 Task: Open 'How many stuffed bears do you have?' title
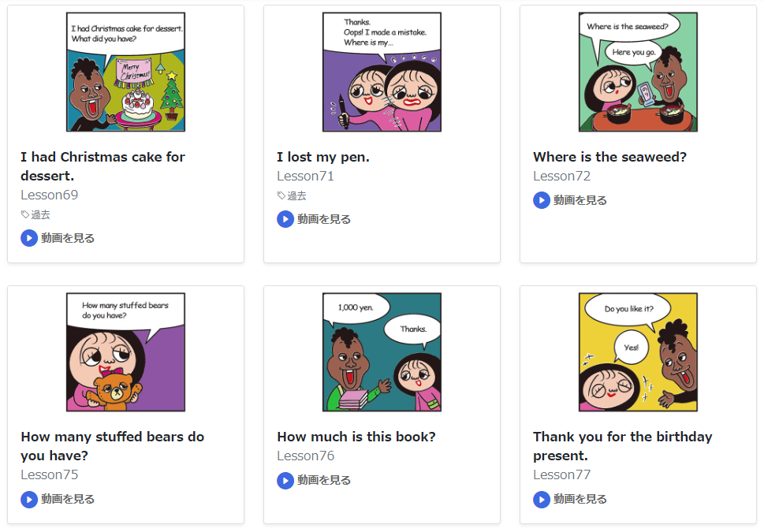[x=112, y=446]
